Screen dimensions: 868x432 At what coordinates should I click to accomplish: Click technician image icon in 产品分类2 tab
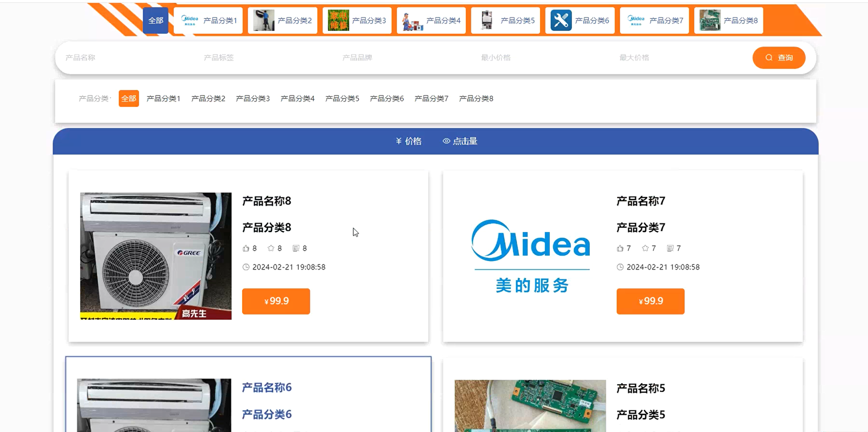click(264, 20)
